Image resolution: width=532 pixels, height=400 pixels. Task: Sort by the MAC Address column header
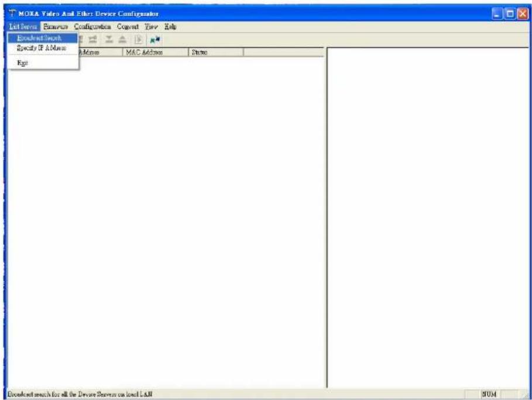pyautogui.click(x=155, y=52)
